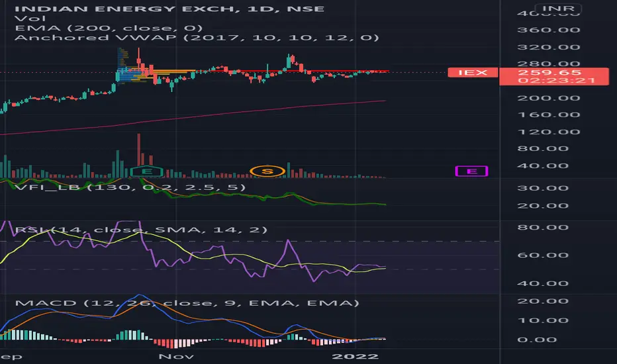
Task: Select the Anchored VWAP indicator legend
Action: (197, 38)
